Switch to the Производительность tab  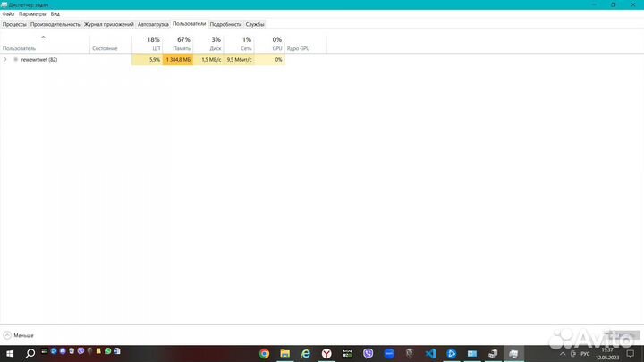click(x=56, y=24)
